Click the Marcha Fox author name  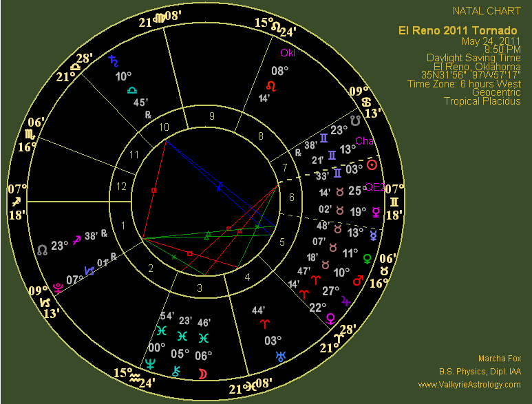[500, 359]
